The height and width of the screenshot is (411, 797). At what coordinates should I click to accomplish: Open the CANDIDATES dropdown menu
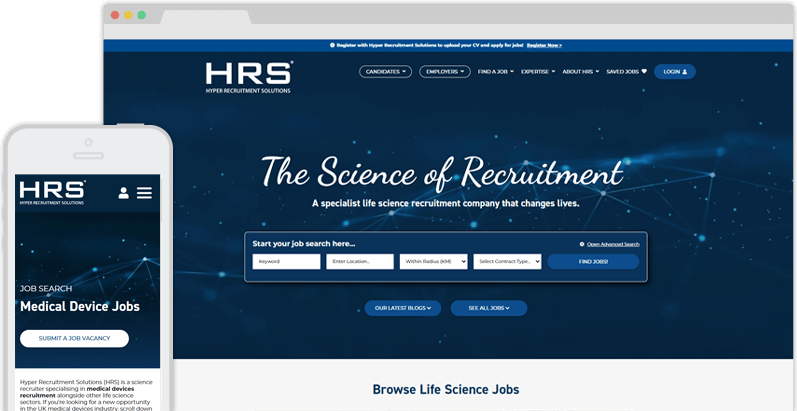click(385, 72)
